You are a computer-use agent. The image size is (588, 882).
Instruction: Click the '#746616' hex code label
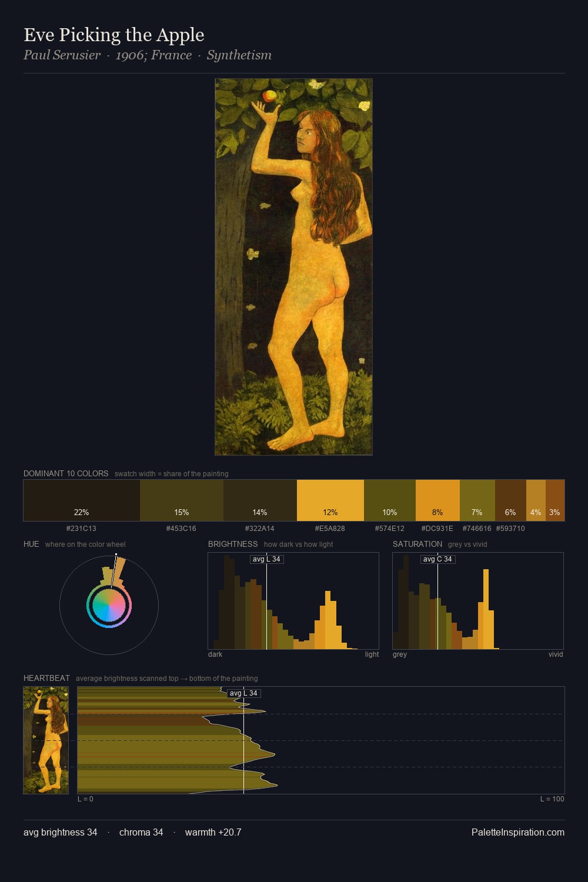click(477, 528)
